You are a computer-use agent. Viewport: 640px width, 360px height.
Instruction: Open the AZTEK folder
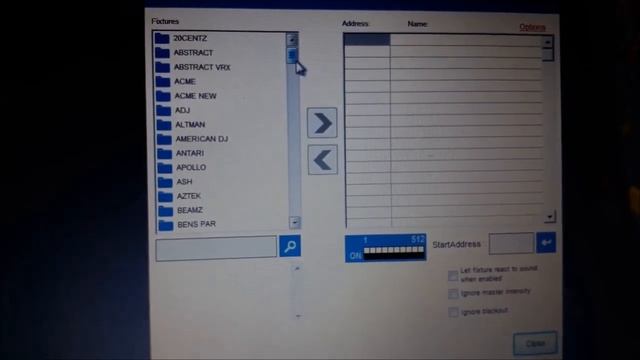click(180, 196)
